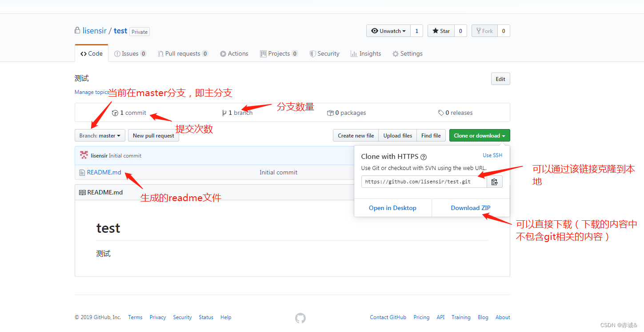Click the forks count beside Fork

click(504, 31)
